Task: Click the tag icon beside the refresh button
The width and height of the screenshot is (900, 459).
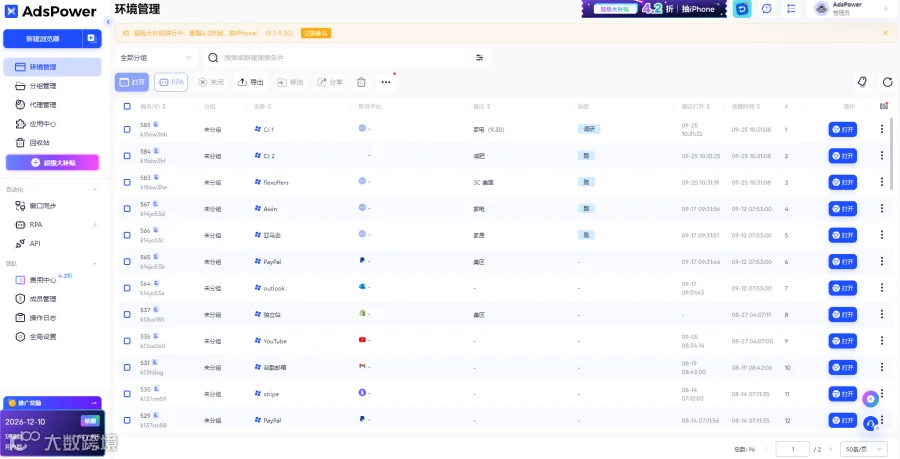Action: pos(862,82)
